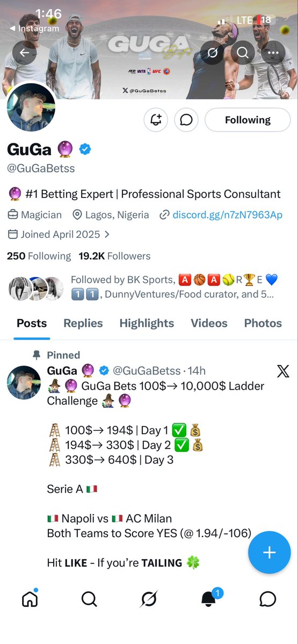The image size is (298, 644).
Task: Go to Home in bottom bar
Action: (30, 599)
